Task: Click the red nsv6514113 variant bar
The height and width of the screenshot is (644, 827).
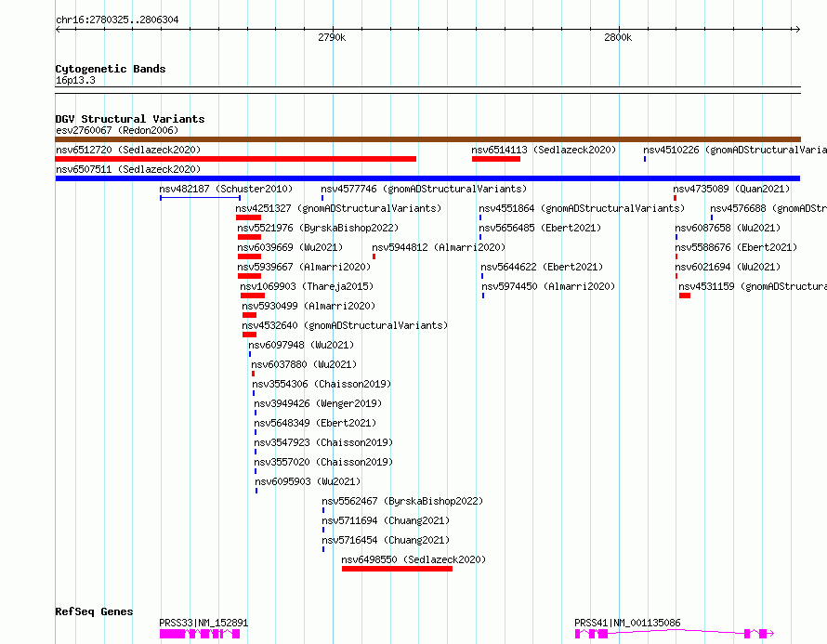Action: click(496, 159)
